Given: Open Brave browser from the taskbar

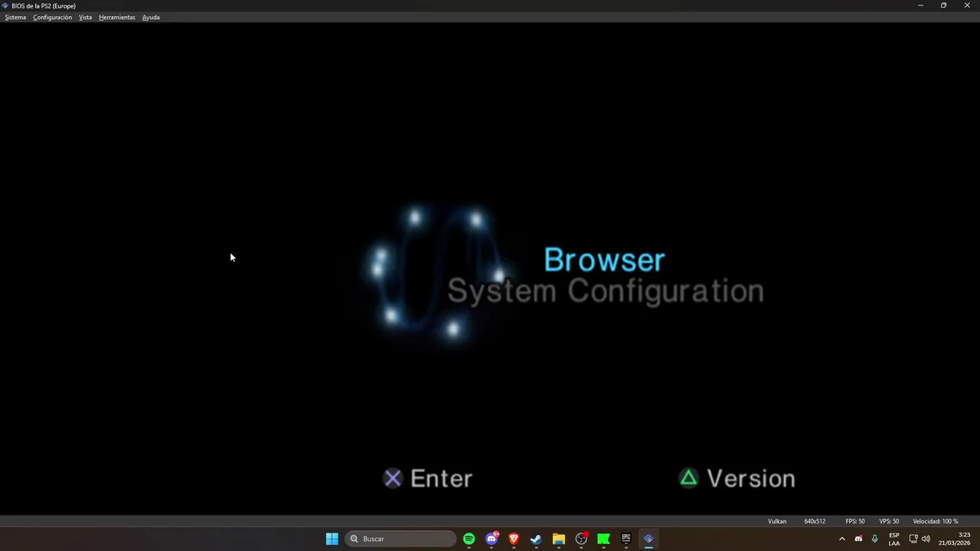Looking at the screenshot, I should click(514, 539).
